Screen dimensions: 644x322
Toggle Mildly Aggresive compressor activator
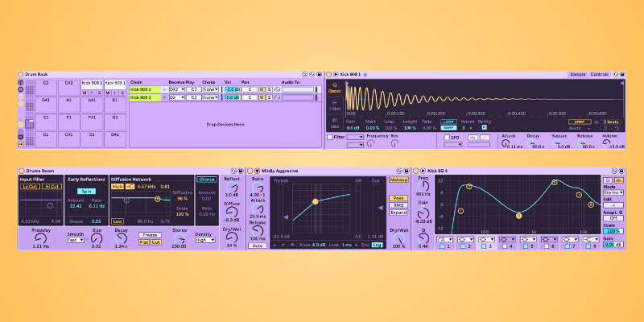tap(250, 171)
